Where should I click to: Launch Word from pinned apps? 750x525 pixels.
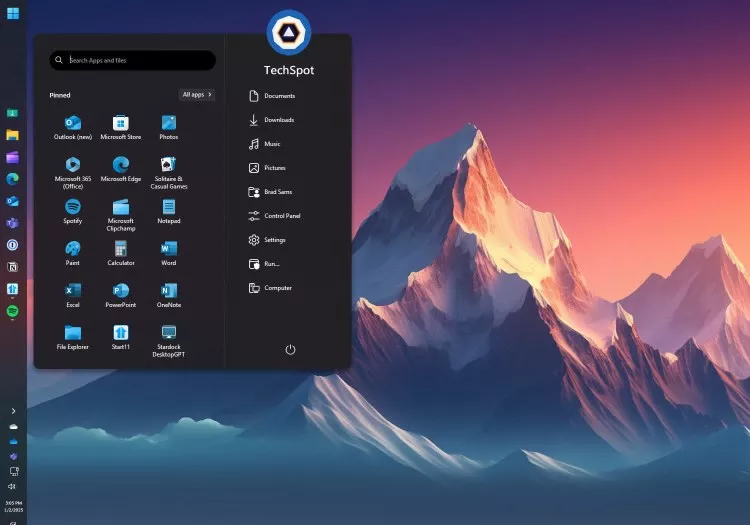tap(169, 253)
